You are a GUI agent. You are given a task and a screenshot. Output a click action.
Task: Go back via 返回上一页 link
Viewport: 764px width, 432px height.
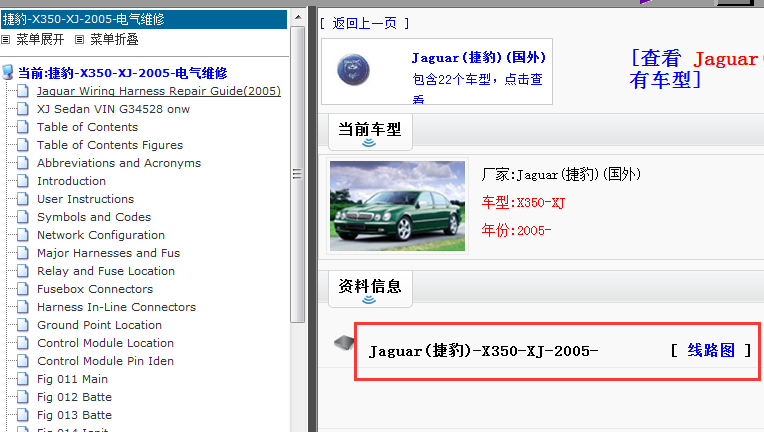364,23
